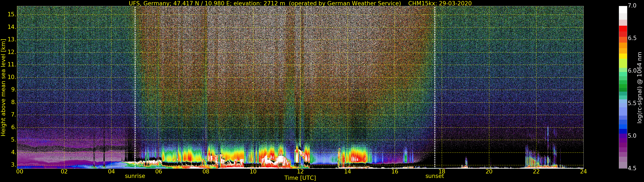Click the time axis tick '04'
The height and width of the screenshot is (182, 644).
(x=111, y=171)
